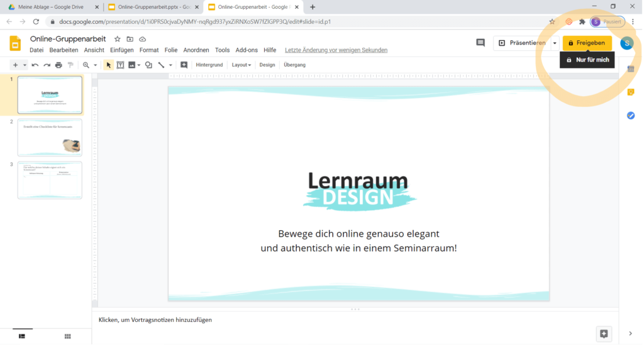Viewport: 644px width, 361px height.
Task: Expand Präsentieren options dropdown arrow
Action: 555,43
